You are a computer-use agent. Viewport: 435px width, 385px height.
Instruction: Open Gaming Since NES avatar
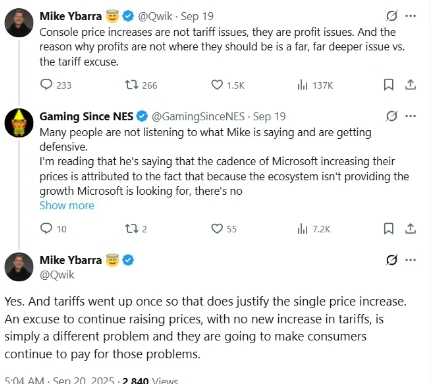(19, 122)
